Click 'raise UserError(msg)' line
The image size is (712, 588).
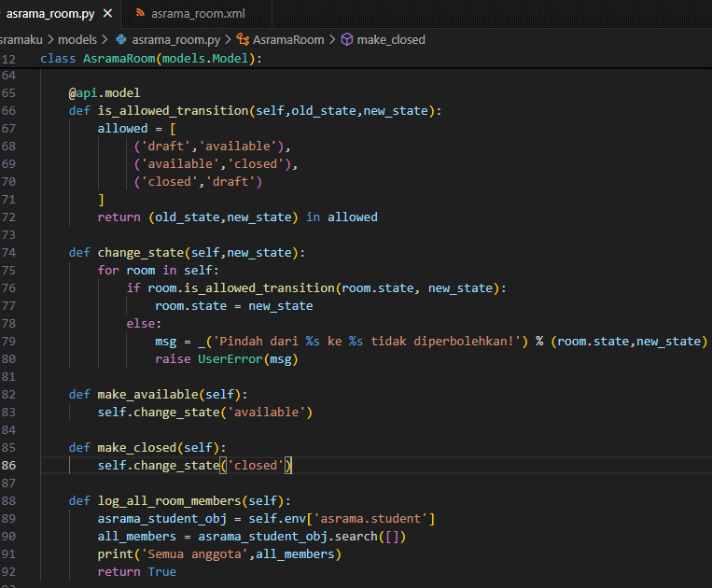(x=227, y=358)
